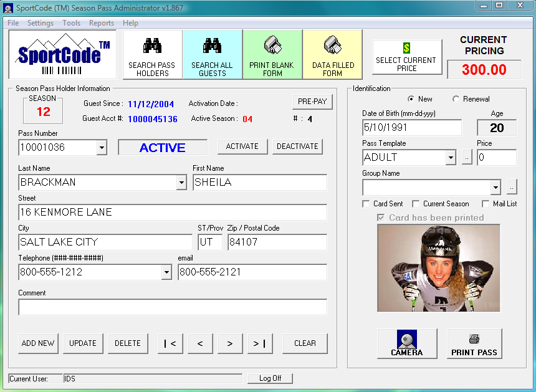Open the Tools menu
This screenshot has height=392, width=536.
click(x=71, y=23)
